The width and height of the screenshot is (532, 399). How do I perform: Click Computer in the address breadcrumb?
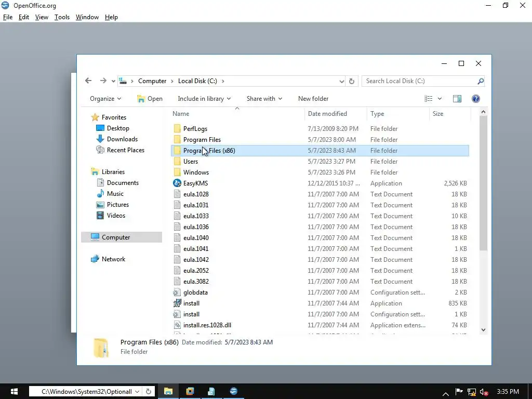[x=152, y=81]
